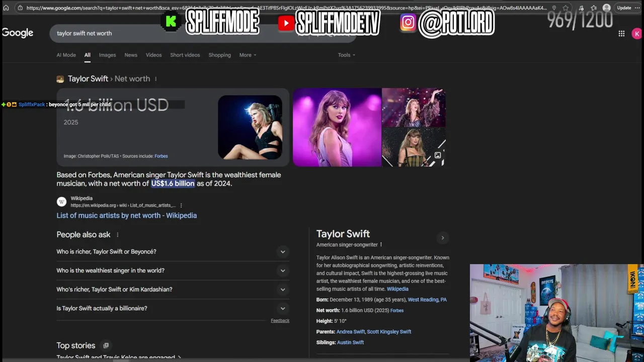Open the Google account K avatar
The height and width of the screenshot is (362, 644).
coord(637,34)
